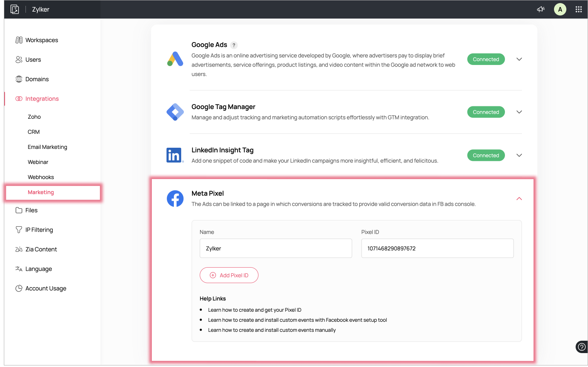This screenshot has height=367, width=588.
Task: Open Domains settings
Action: pyautogui.click(x=37, y=79)
